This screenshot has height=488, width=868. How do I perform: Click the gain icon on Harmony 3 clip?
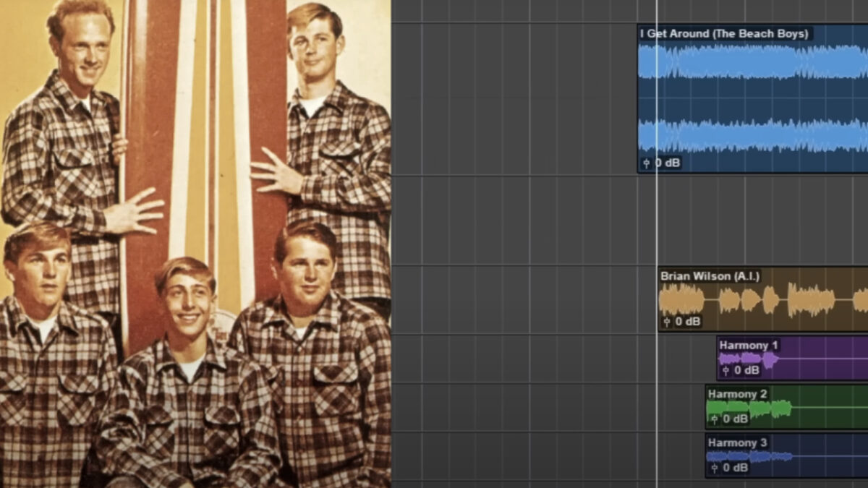pyautogui.click(x=714, y=468)
